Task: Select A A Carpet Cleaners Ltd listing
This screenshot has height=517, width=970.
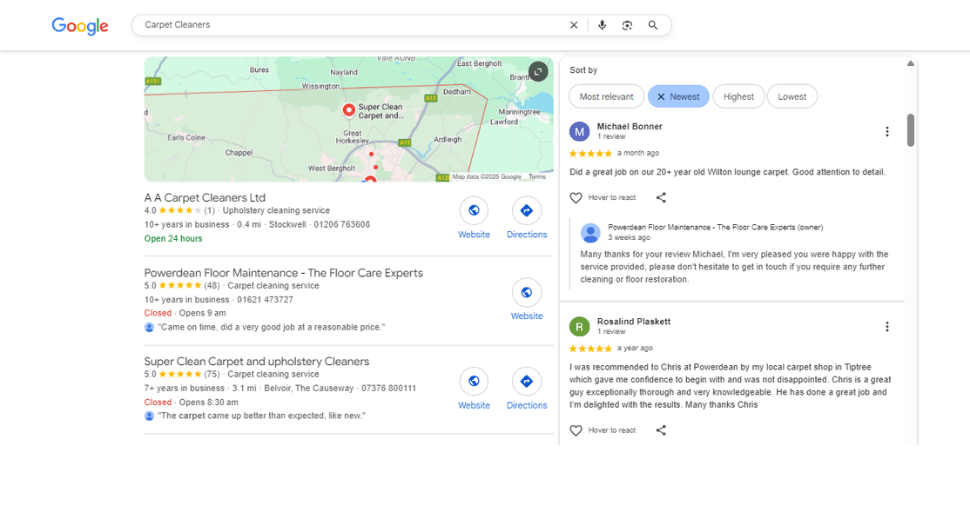Action: (x=205, y=198)
